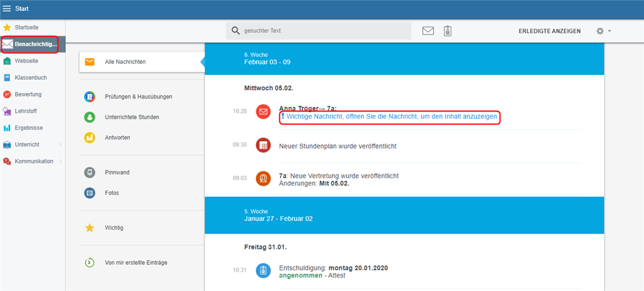Click the Start title in header
This screenshot has height=291, width=644.
(x=22, y=9)
